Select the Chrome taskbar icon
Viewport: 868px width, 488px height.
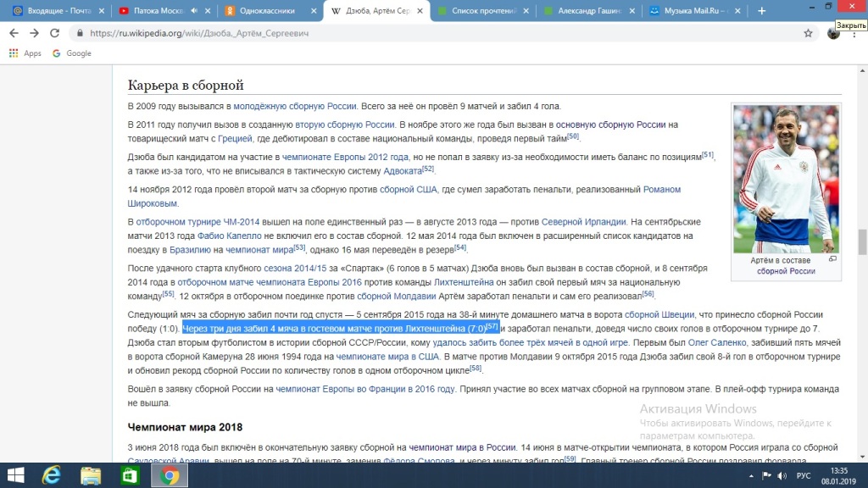click(x=170, y=475)
